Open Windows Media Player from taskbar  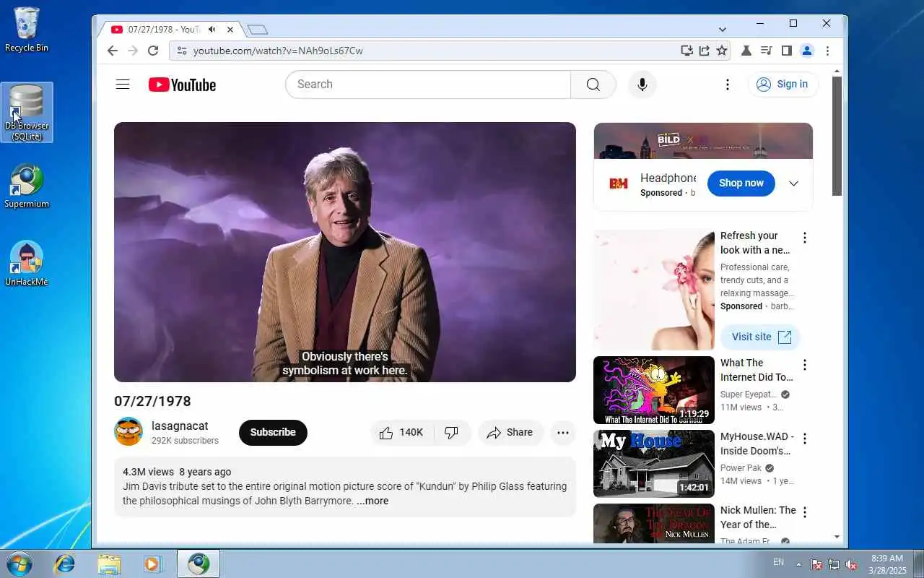coord(153,564)
